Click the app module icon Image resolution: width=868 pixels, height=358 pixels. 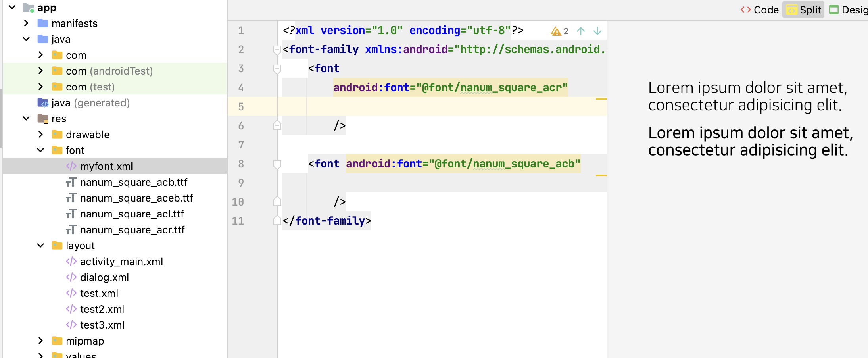point(29,8)
